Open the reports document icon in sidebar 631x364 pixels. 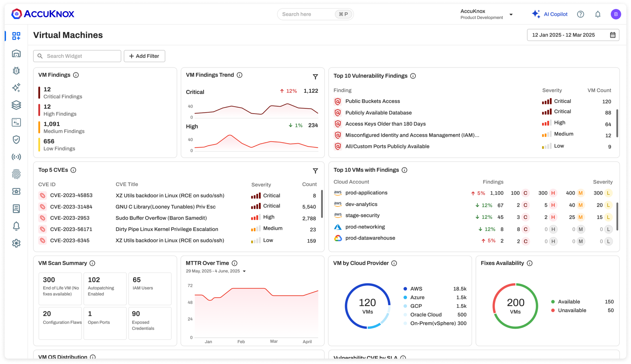(x=16, y=208)
